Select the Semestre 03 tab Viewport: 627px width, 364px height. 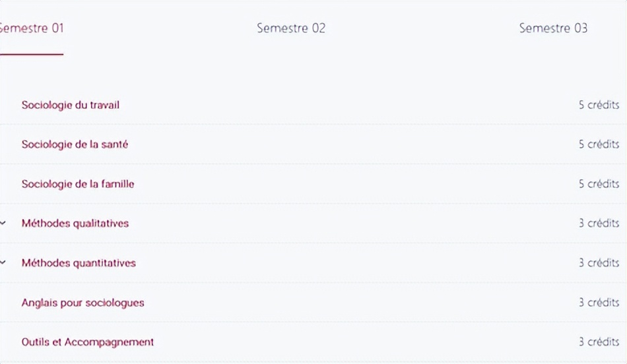tap(553, 28)
